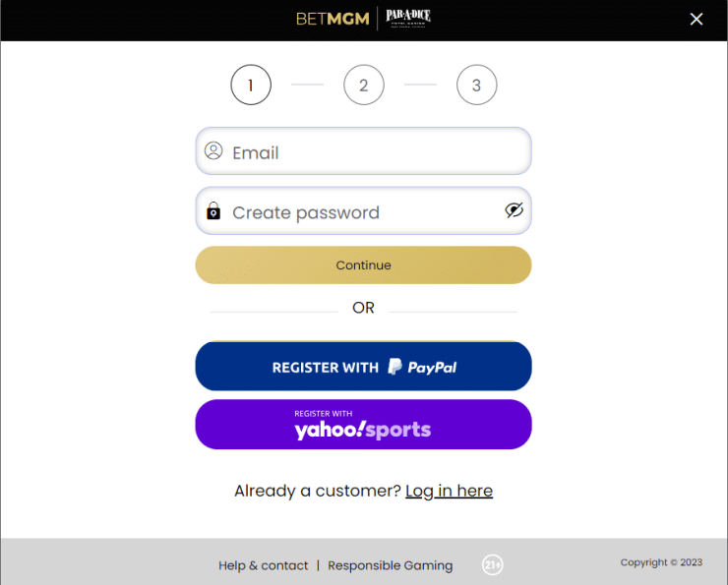Open Responsible Gaming footer link
This screenshot has height=585, width=728.
[390, 565]
